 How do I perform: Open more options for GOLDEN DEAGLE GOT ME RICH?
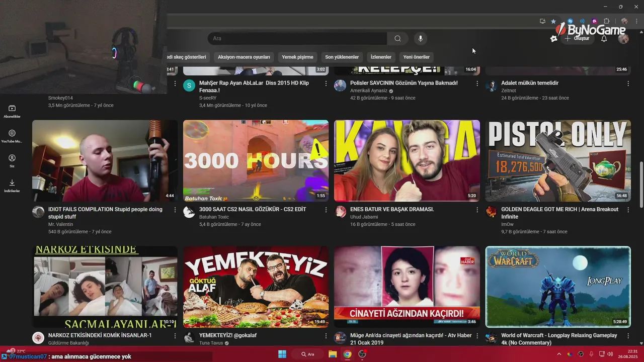628,210
